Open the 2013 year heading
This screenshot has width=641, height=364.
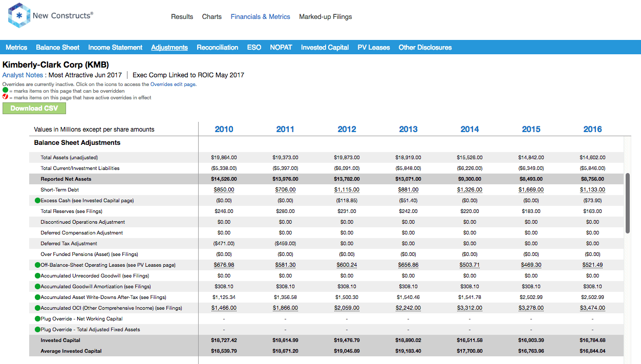(x=408, y=129)
